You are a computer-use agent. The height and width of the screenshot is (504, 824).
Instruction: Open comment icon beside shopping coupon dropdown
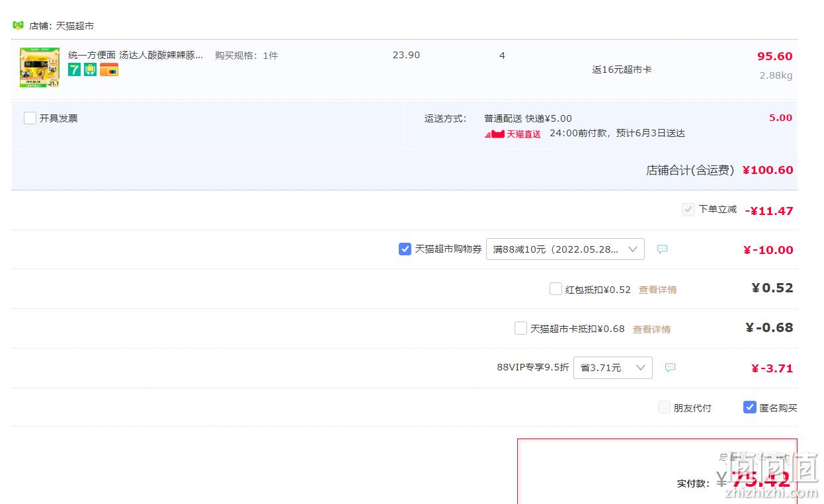tap(662, 249)
